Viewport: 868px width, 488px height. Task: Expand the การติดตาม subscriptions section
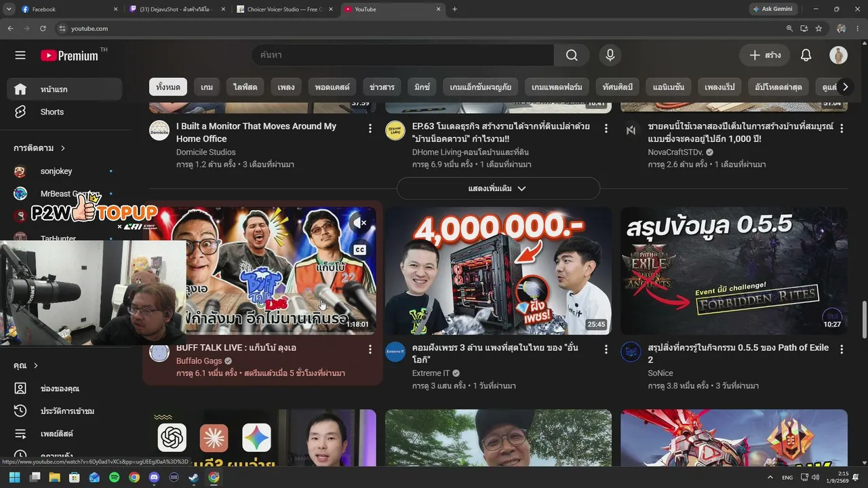pos(39,148)
